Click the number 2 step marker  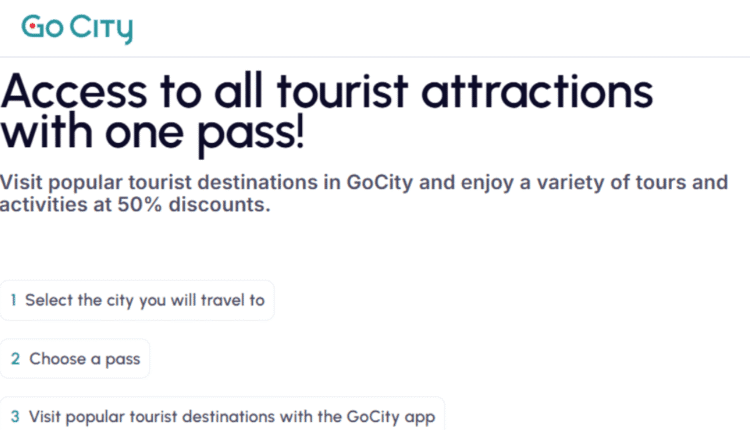tap(15, 359)
